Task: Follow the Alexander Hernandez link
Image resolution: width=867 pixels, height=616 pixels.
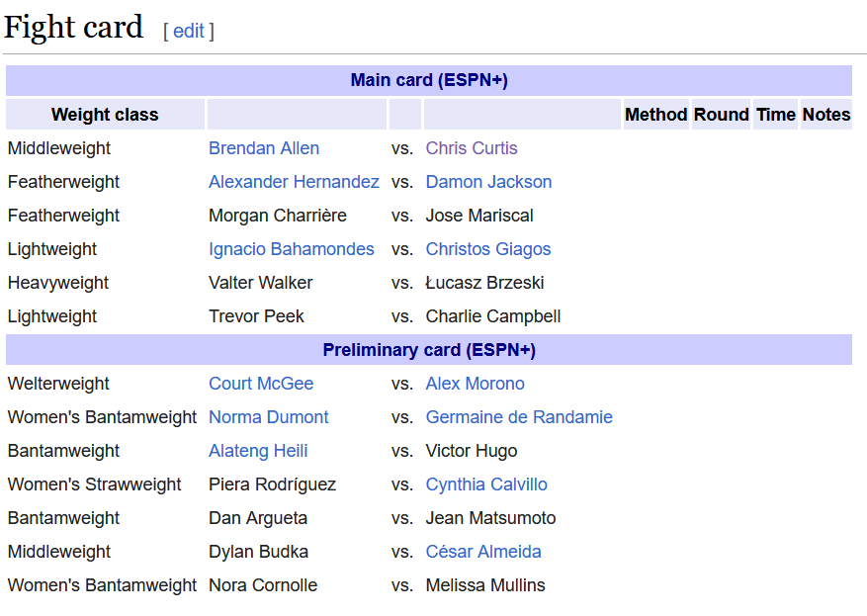Action: click(294, 182)
